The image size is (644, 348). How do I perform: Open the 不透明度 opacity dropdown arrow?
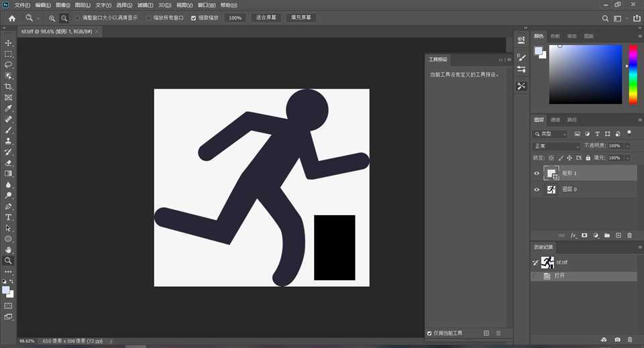[628, 146]
